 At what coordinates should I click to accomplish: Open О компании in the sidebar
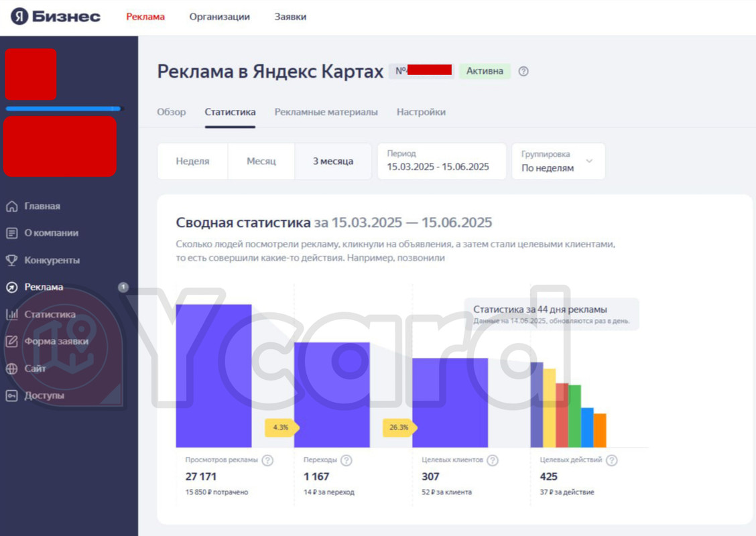point(52,233)
